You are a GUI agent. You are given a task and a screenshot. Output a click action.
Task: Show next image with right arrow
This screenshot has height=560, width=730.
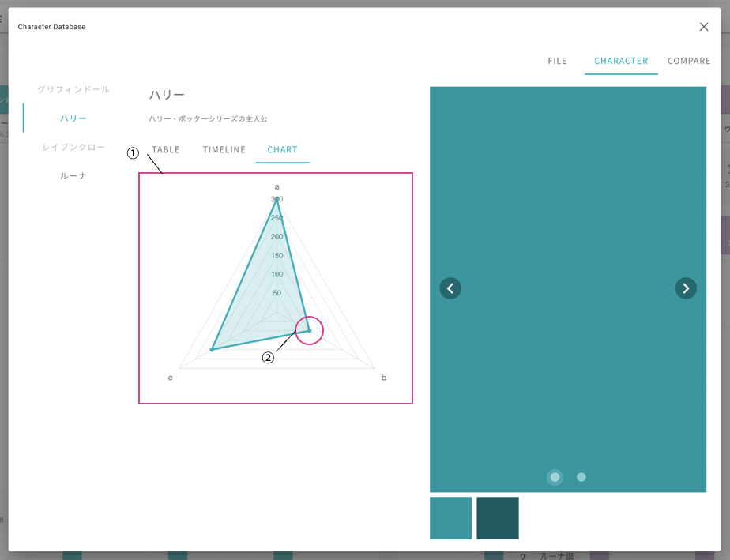tap(686, 288)
